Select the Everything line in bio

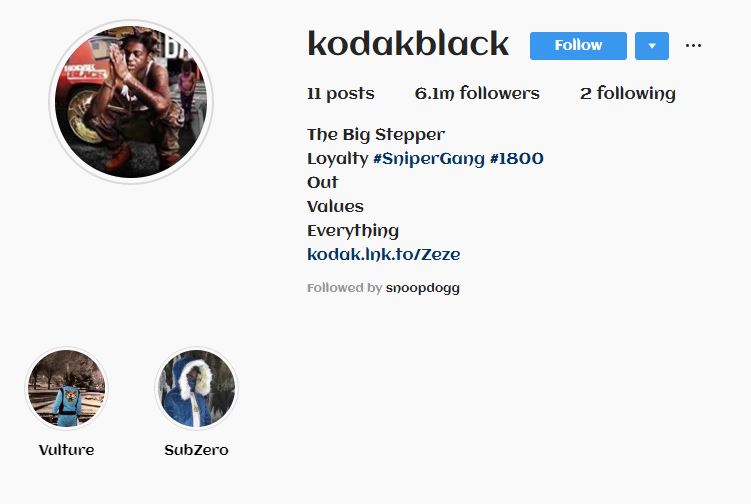353,230
